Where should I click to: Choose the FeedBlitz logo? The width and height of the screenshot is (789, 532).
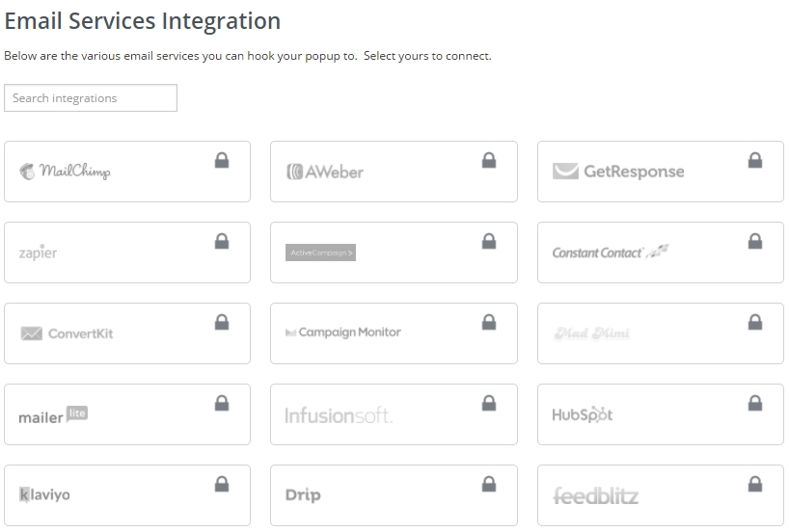[596, 495]
